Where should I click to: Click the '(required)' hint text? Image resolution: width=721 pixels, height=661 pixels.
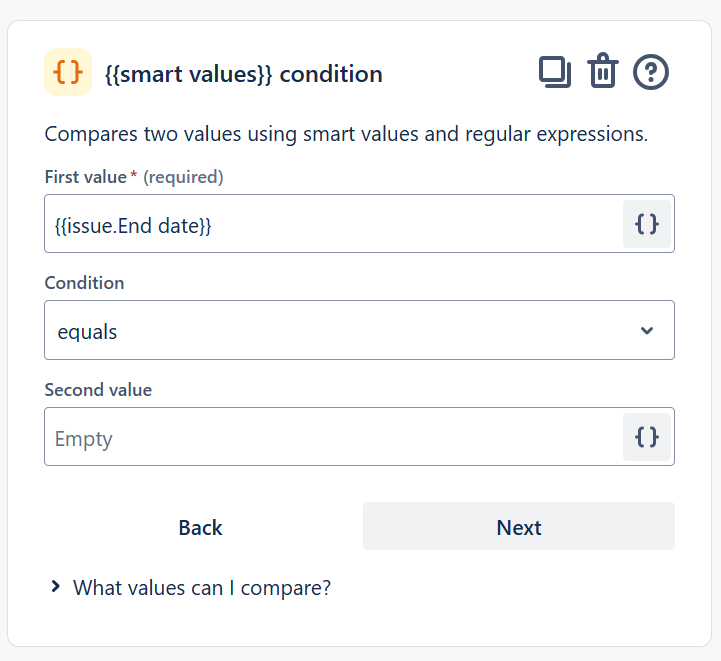(x=183, y=177)
